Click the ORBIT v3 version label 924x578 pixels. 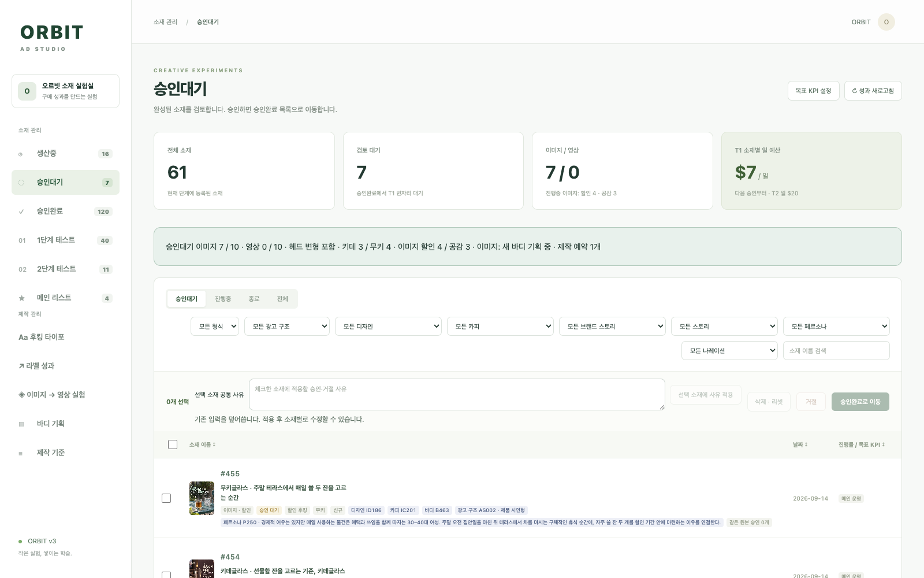click(x=42, y=542)
